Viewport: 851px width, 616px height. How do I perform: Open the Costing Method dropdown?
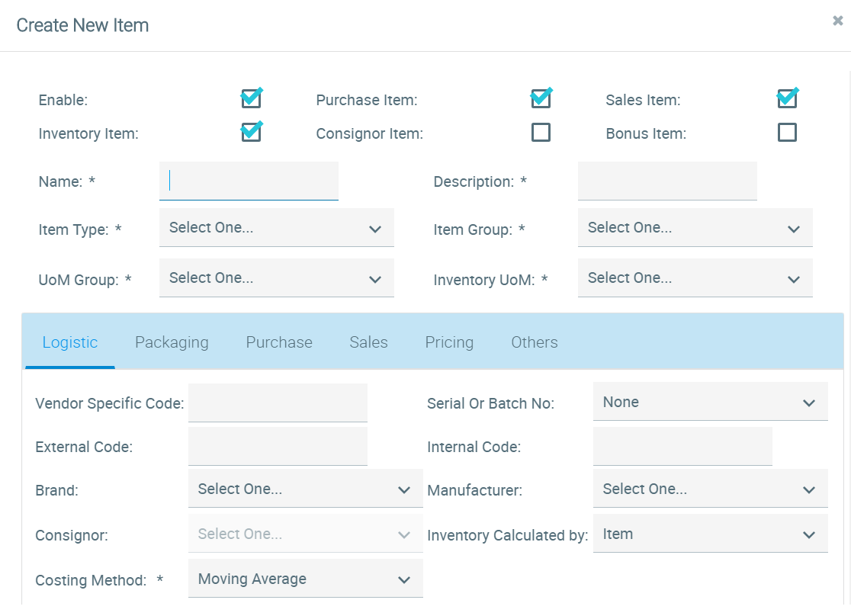tap(305, 579)
